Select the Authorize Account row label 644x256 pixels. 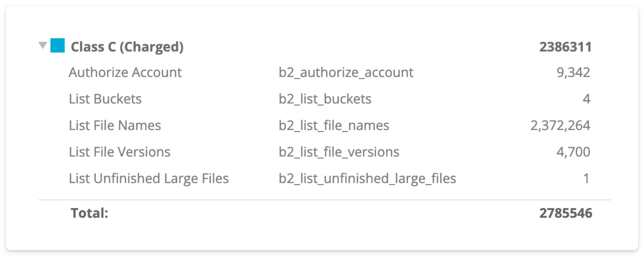tap(125, 72)
